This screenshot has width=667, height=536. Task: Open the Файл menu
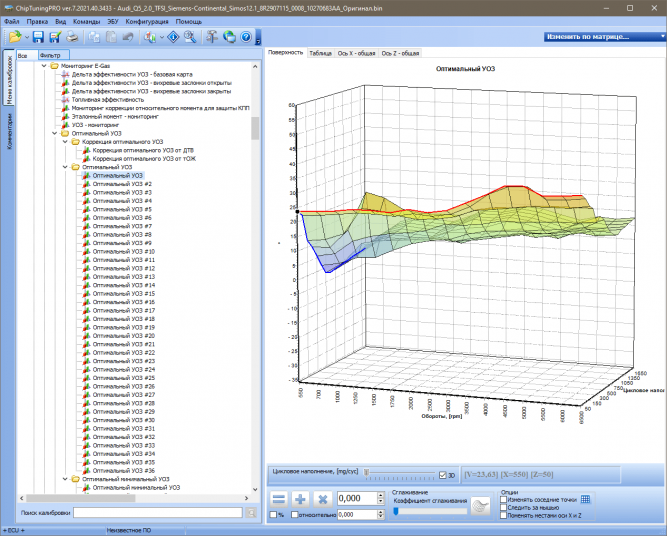point(12,21)
